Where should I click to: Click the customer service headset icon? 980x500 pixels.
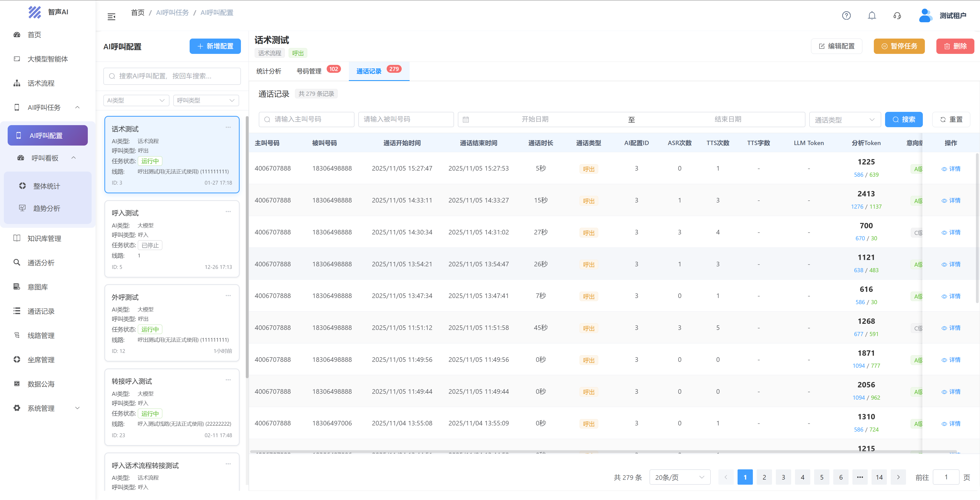(x=897, y=16)
